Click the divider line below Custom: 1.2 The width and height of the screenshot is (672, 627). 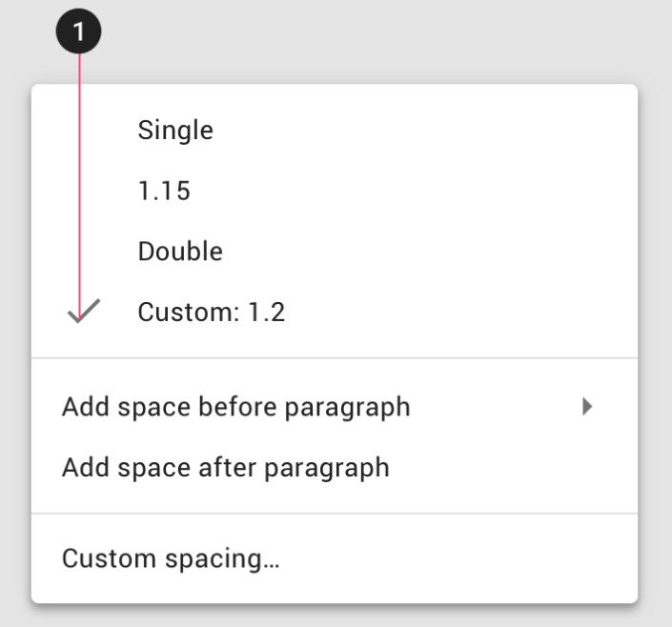pos(334,358)
